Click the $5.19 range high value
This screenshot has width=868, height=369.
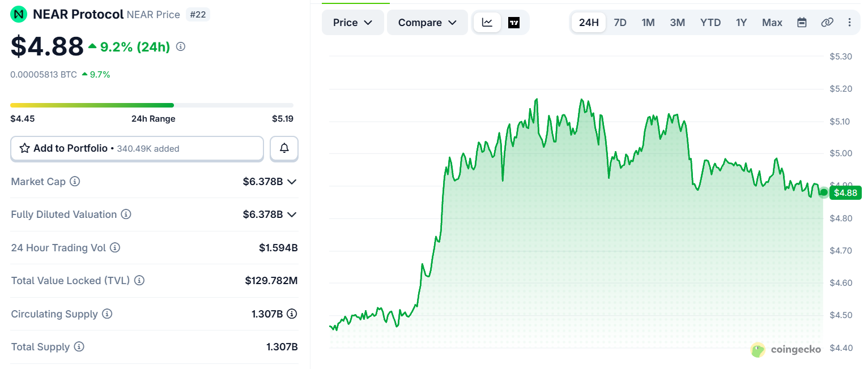(283, 119)
